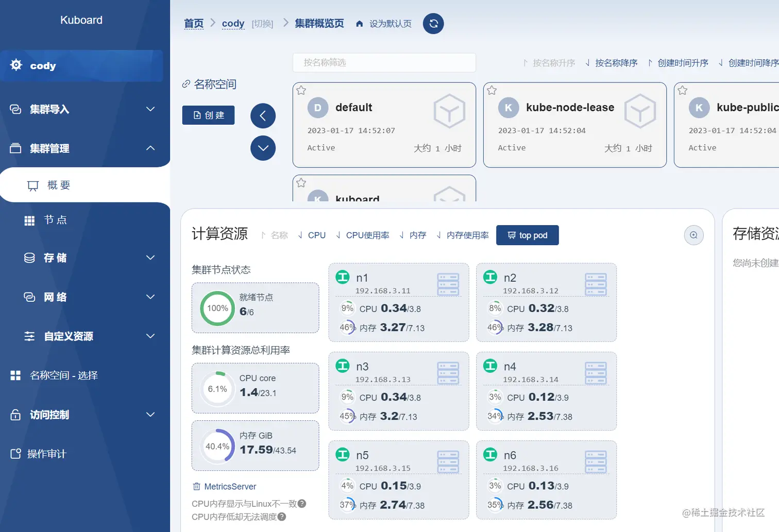The image size is (779, 532).
Task: Click the server rack icon on n5
Action: point(448,462)
